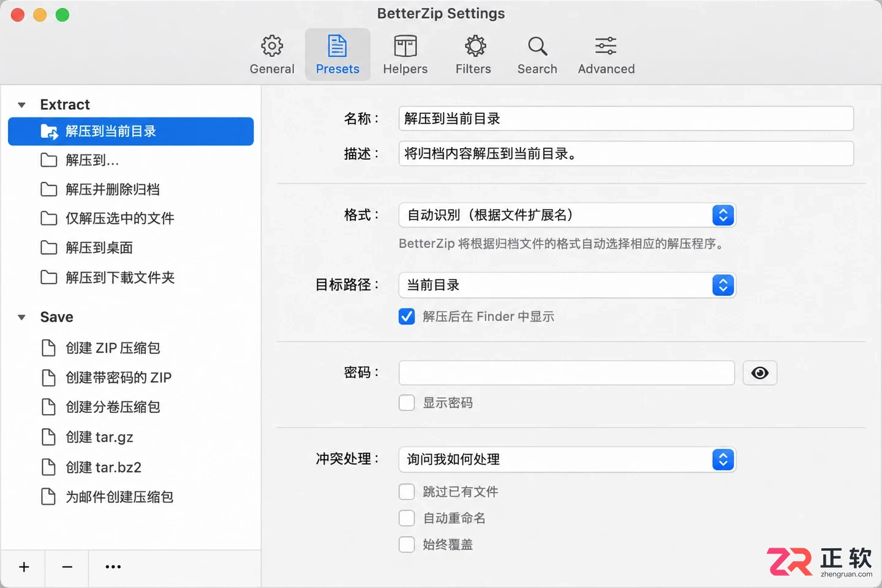This screenshot has width=882, height=588.
Task: Enable the 始终覆盖 checkbox
Action: pos(407,545)
